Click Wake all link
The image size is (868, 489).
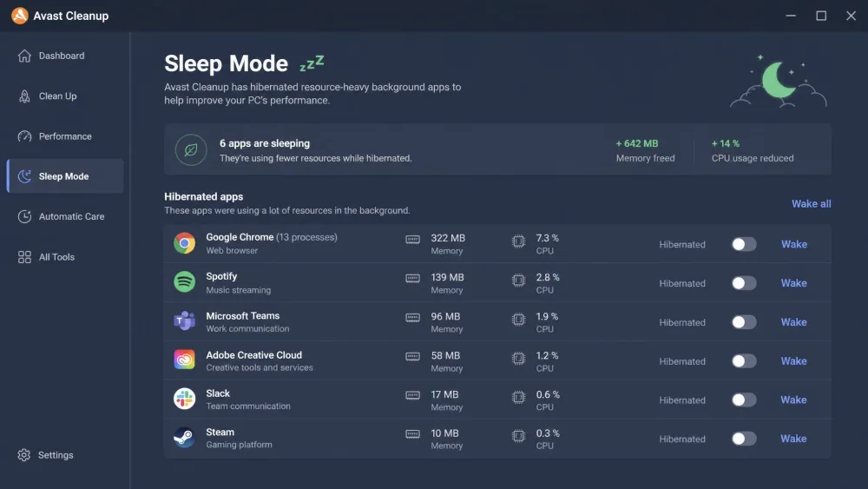coord(811,204)
